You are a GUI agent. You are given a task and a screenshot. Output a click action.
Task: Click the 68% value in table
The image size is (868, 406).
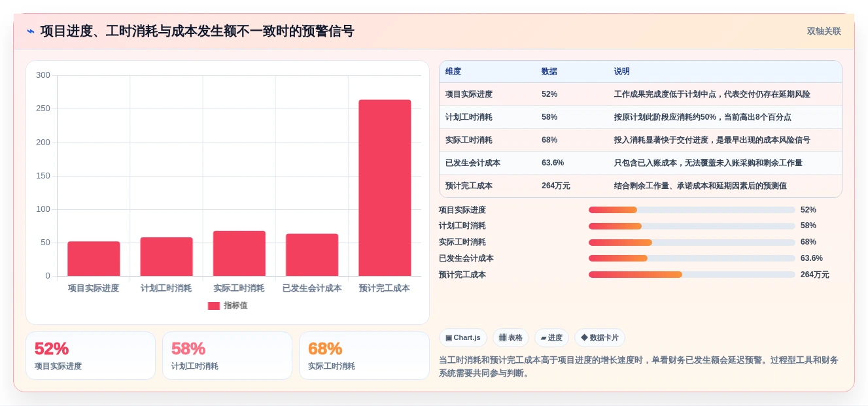(549, 140)
